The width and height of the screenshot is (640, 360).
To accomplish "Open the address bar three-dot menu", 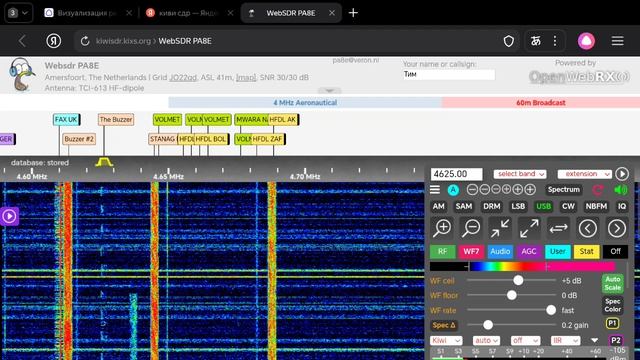I will click(555, 41).
